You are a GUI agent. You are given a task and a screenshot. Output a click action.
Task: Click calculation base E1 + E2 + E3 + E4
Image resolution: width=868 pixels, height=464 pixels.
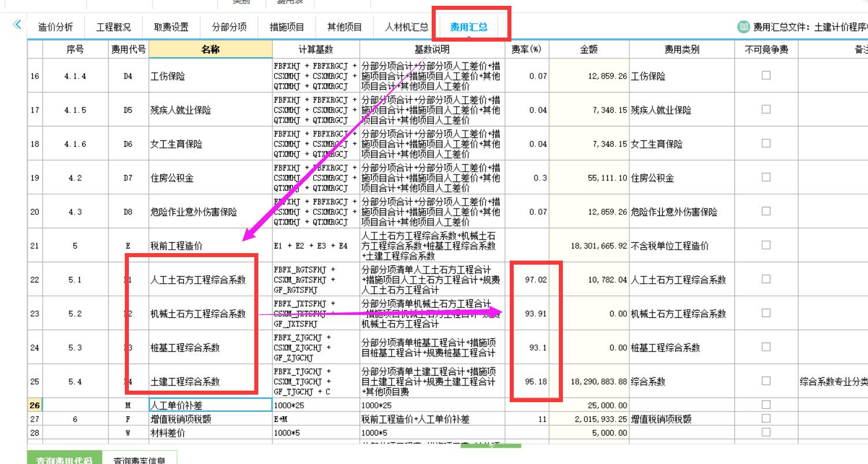[x=316, y=246]
